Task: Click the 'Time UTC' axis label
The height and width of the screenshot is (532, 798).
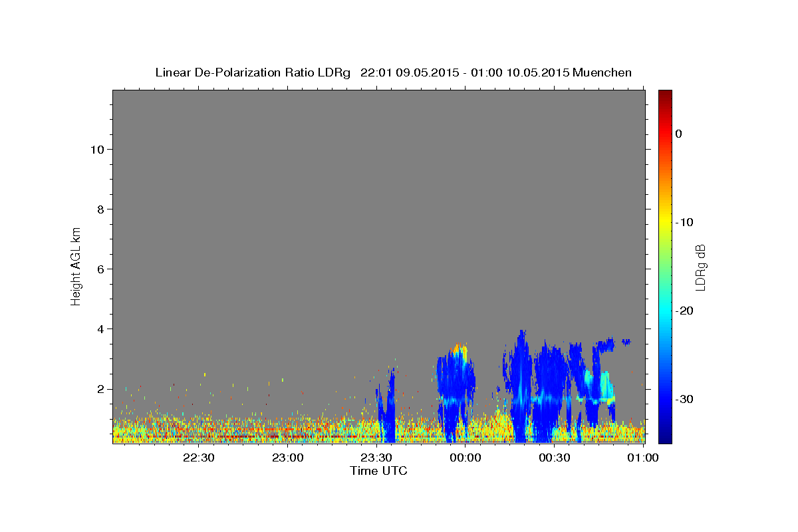Action: click(x=378, y=471)
